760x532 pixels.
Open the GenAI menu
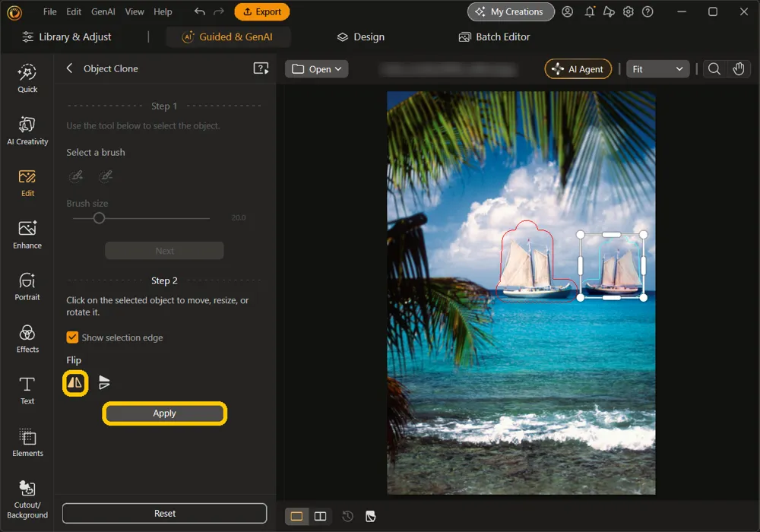[x=103, y=11]
